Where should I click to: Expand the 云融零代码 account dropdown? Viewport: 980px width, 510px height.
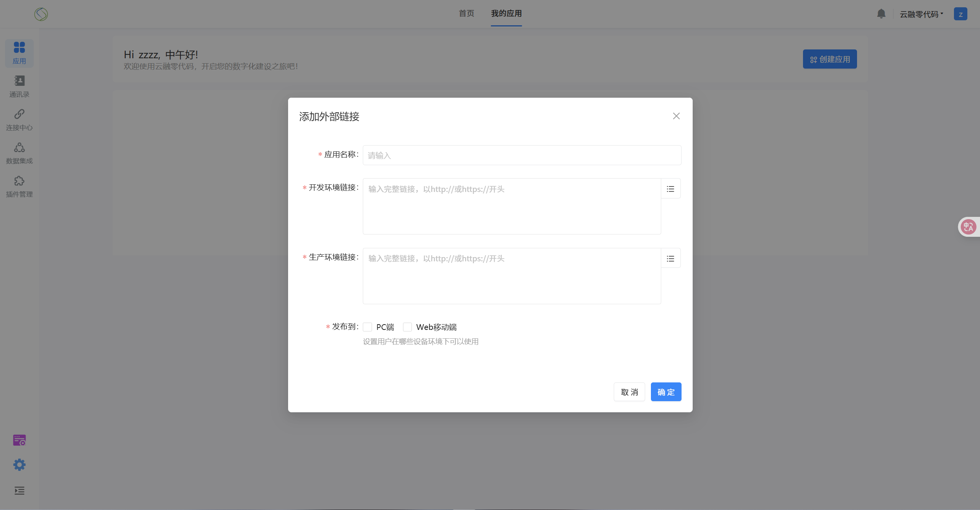click(x=921, y=14)
